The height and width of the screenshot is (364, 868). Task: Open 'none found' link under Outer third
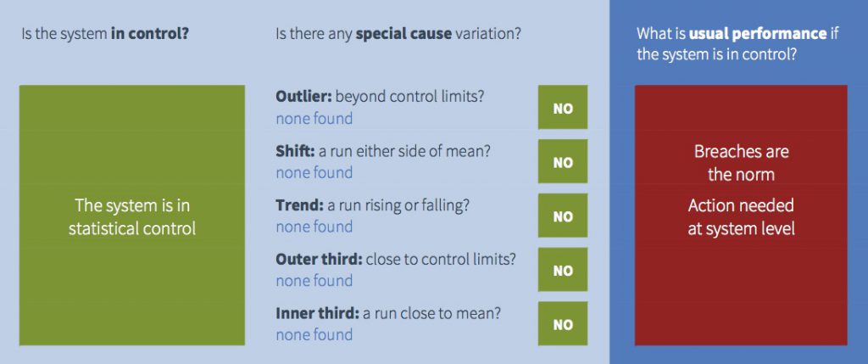click(314, 280)
